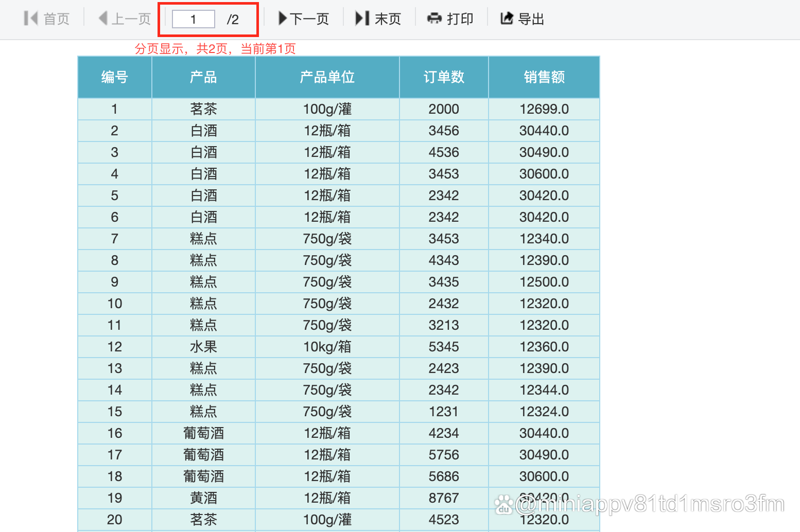Select order count 5756
Screen dimensions: 800x532
[444, 455]
